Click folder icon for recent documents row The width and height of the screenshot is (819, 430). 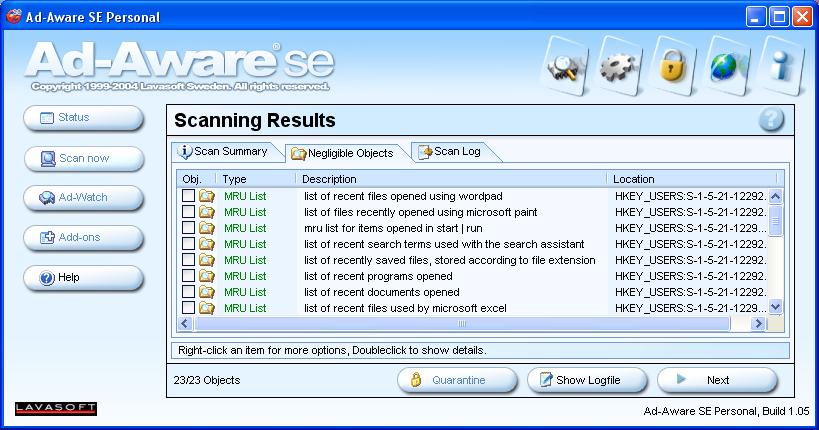pyautogui.click(x=207, y=292)
